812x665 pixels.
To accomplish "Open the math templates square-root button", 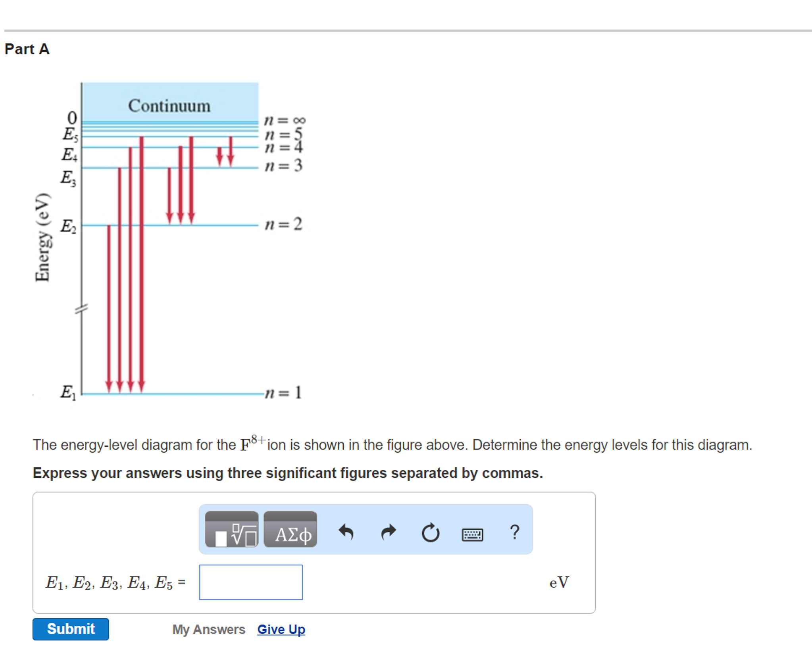I will [x=232, y=529].
